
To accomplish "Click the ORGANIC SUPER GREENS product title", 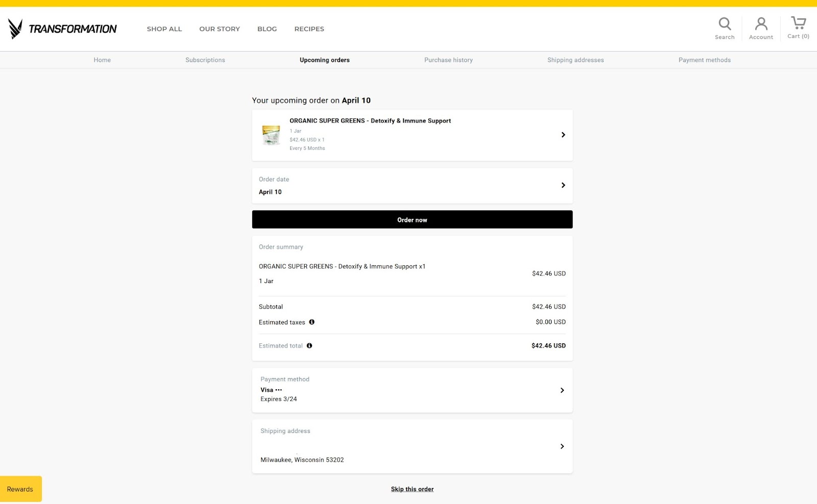I will click(370, 121).
